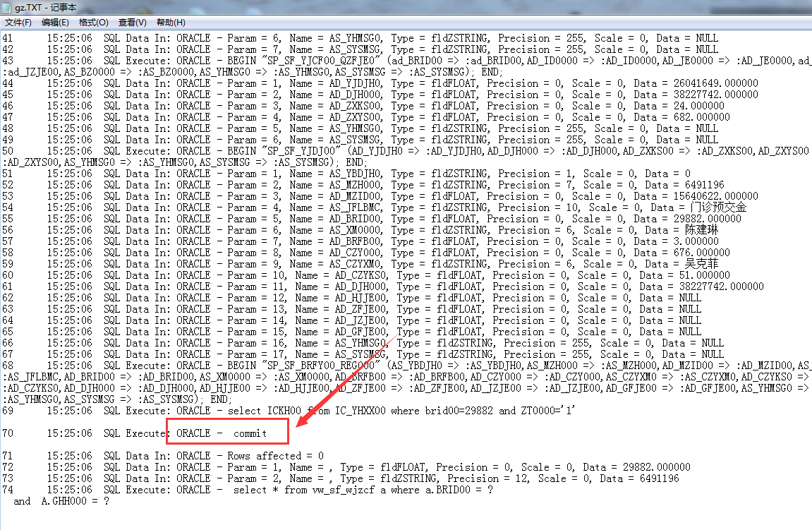Viewport: 812px width, 530px height.
Task: Click the value 吴克菲 in line 59
Action: [701, 264]
